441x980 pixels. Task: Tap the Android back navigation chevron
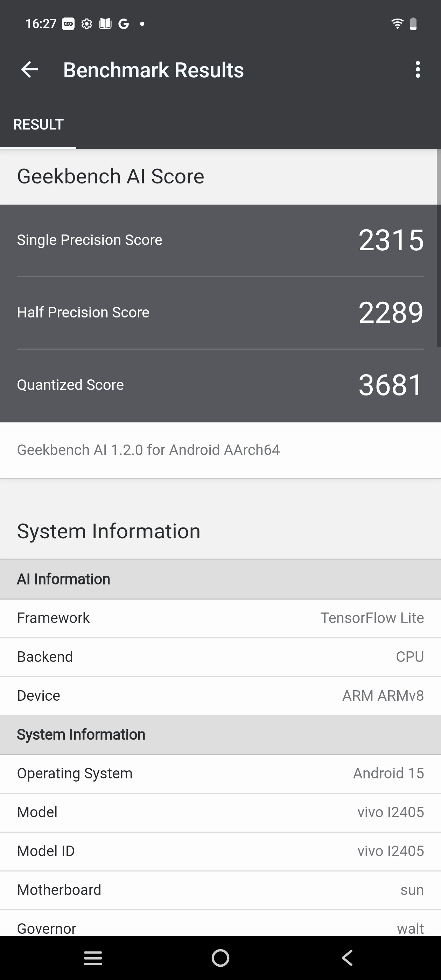[348, 958]
